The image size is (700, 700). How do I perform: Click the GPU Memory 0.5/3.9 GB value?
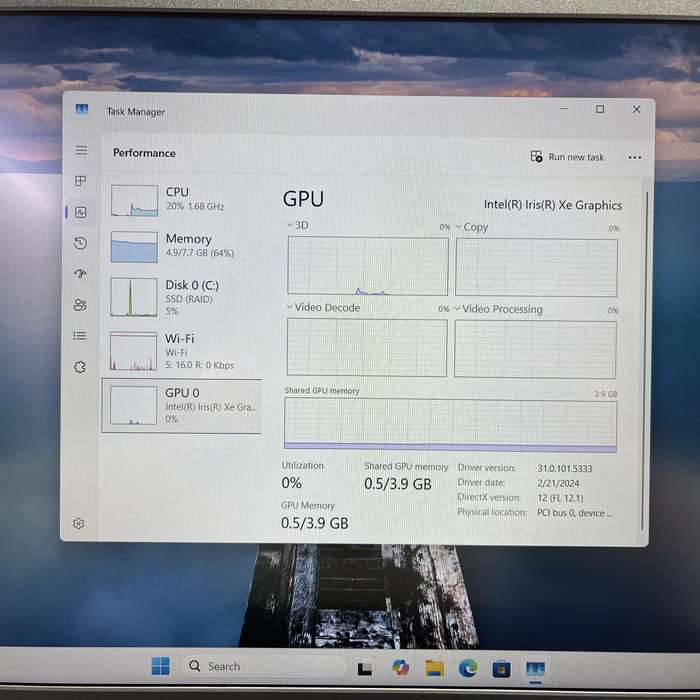(x=315, y=523)
